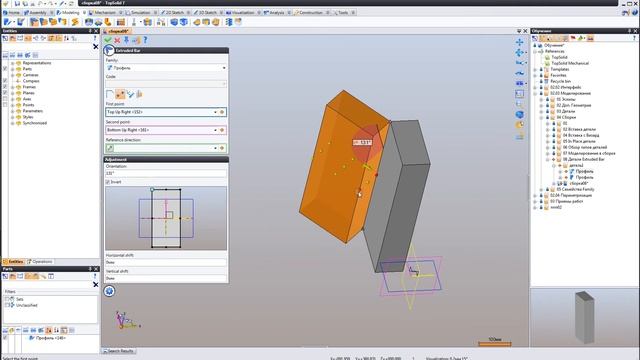Click the yellow sphere icon in view toolbar
The height and width of the screenshot is (360, 640).
(x=519, y=125)
